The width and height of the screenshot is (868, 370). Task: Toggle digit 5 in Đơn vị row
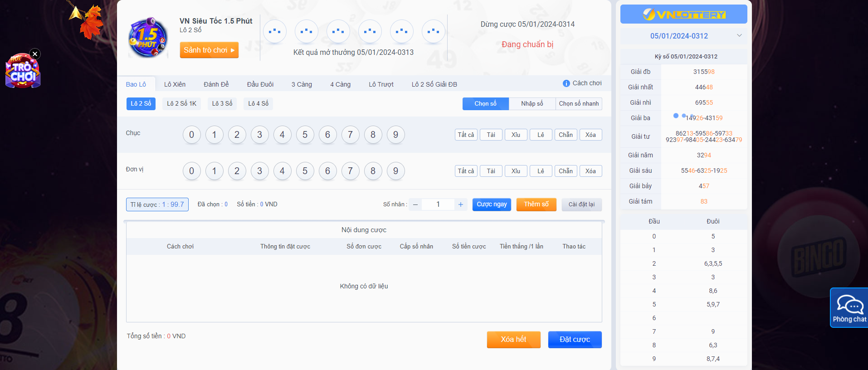pos(305,171)
